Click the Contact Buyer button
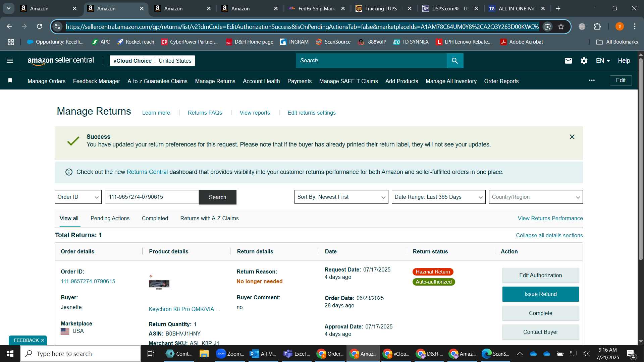 (540, 332)
